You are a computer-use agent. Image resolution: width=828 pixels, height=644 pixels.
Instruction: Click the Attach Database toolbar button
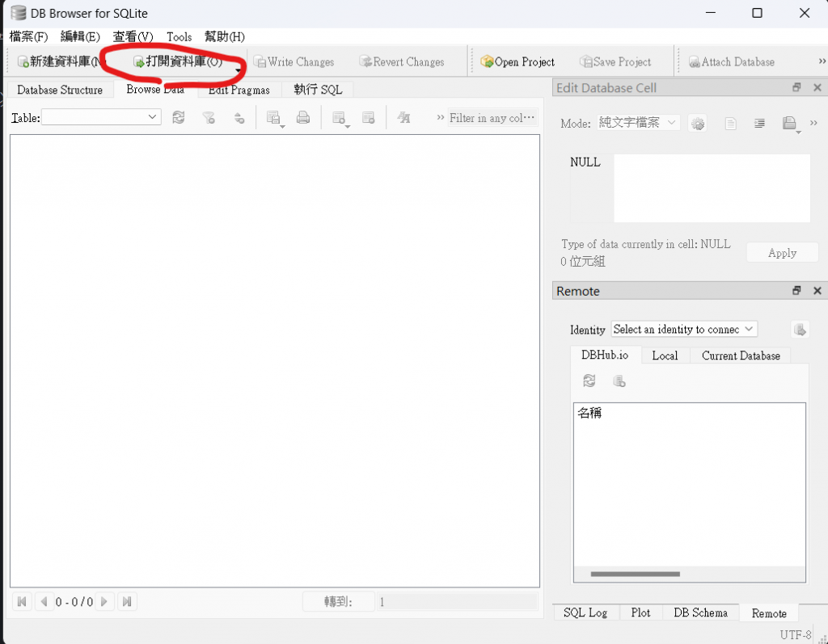731,62
